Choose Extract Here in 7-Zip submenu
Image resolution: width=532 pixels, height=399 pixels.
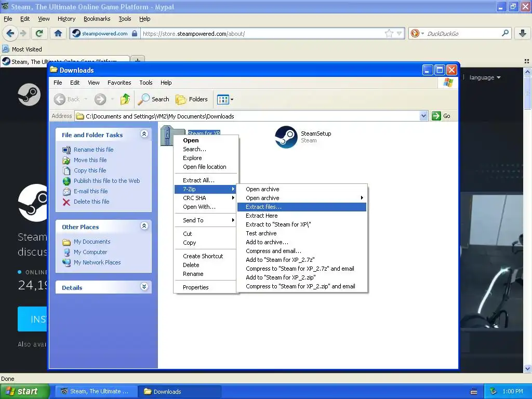tap(302, 216)
